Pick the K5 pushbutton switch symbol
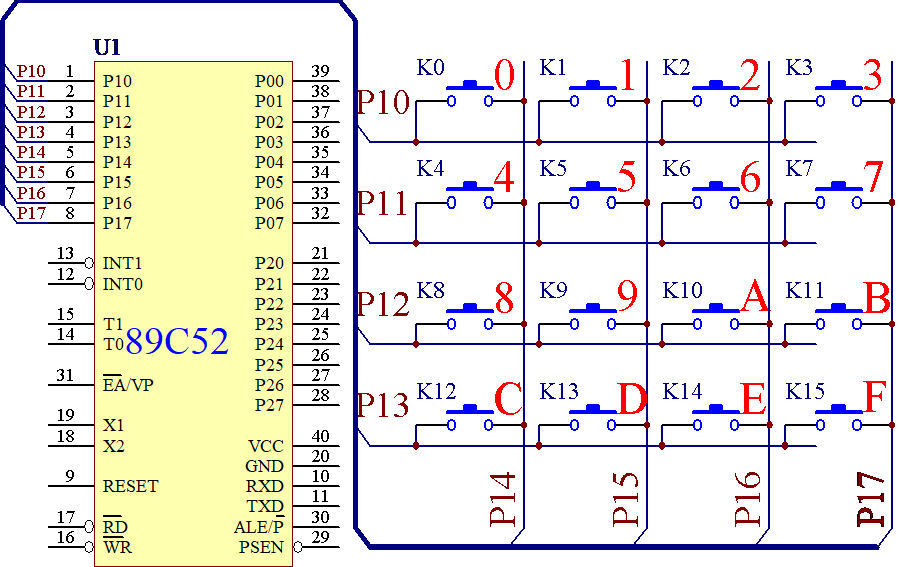 point(593,195)
